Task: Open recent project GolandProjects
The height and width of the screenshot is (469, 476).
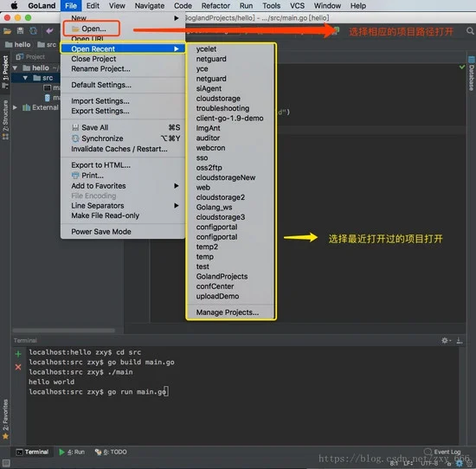Action: tap(231, 276)
